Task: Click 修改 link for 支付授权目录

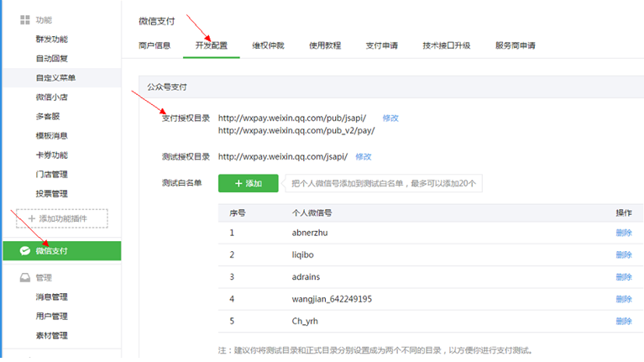Action: click(390, 118)
